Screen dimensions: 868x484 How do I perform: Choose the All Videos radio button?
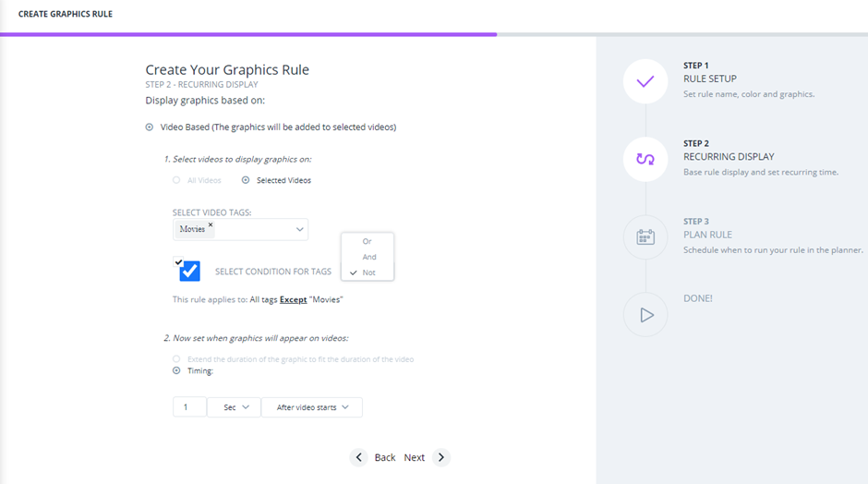[176, 180]
